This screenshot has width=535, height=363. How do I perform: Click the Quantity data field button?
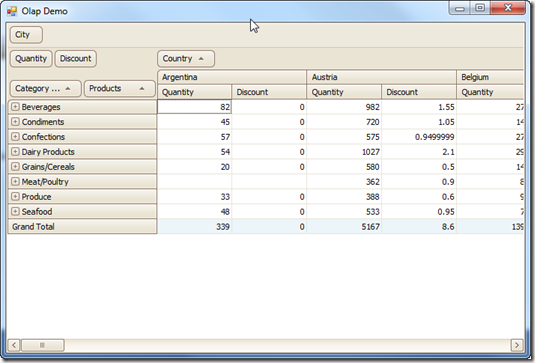[x=31, y=59]
